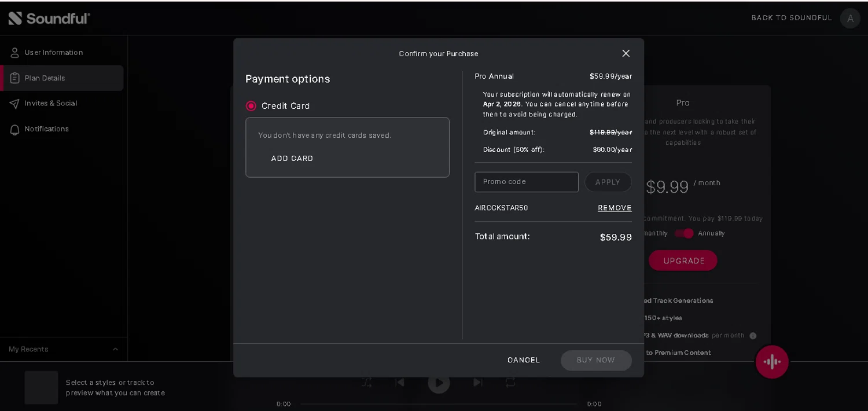Open Invites & Social in sidebar
Viewport: 868px width, 411px height.
click(x=62, y=104)
